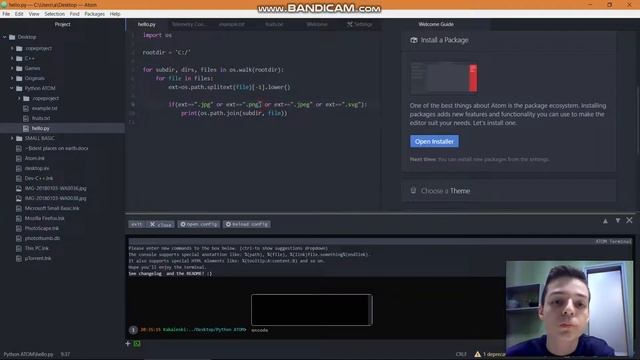Viewport: 640px width, 360px height.
Task: Click the second IMG-20180103 jpg image icon
Action: [19, 198]
